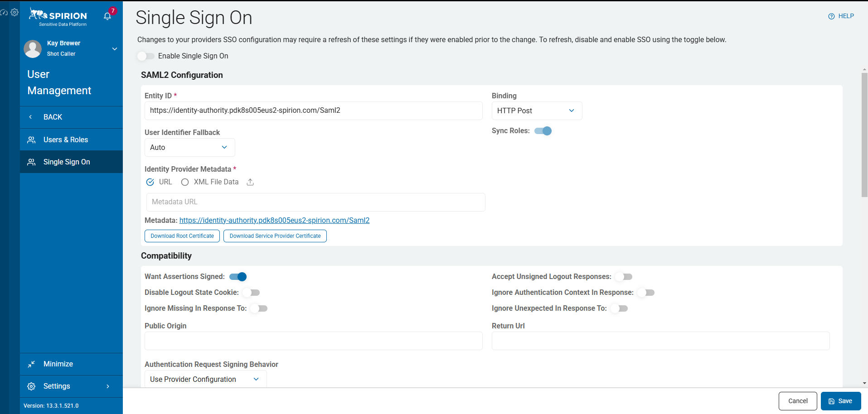Viewport: 868px width, 414px height.
Task: Click the Minimize sidebar arrows icon
Action: (31, 364)
